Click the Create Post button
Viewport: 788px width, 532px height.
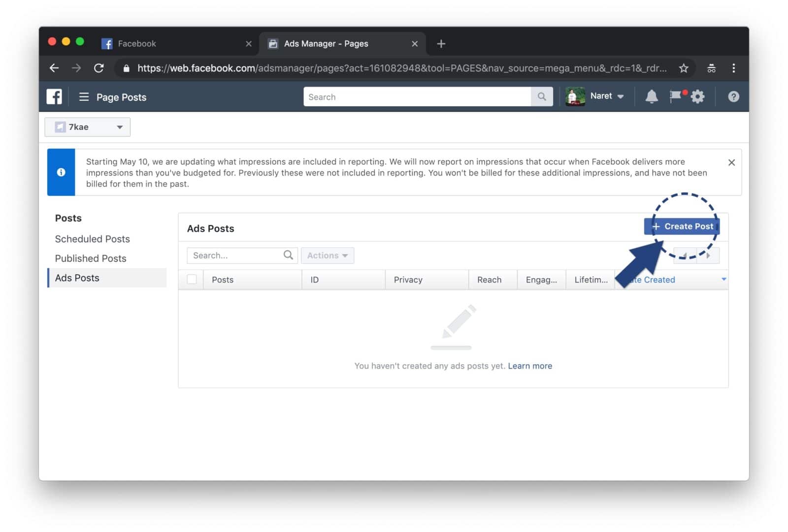682,226
